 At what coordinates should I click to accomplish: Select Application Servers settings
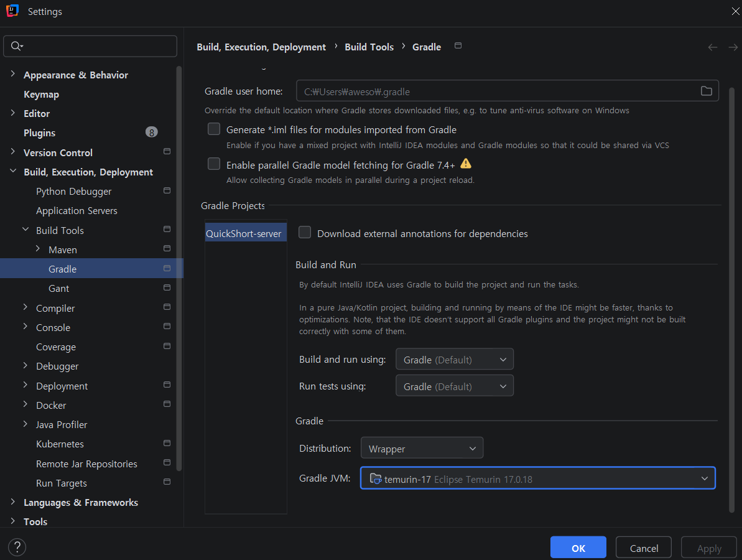tap(77, 211)
